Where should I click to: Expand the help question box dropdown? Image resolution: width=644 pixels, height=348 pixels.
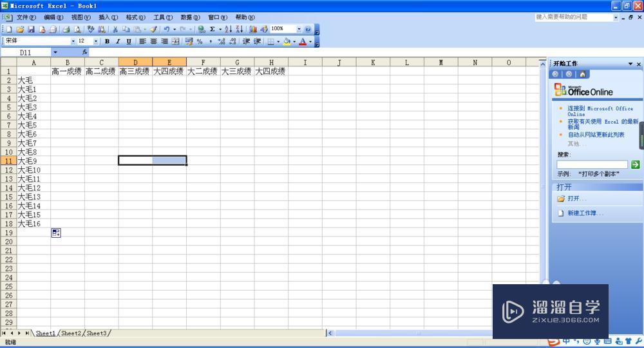[x=616, y=17]
